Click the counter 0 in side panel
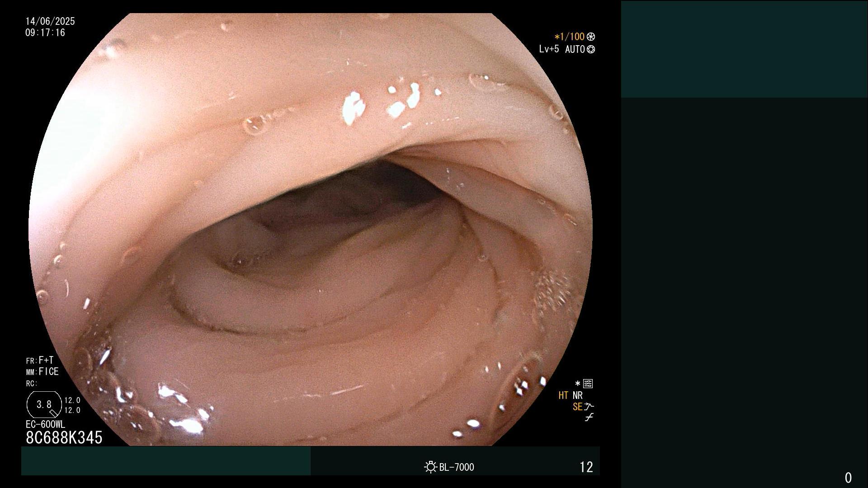The height and width of the screenshot is (488, 868). coord(848,478)
